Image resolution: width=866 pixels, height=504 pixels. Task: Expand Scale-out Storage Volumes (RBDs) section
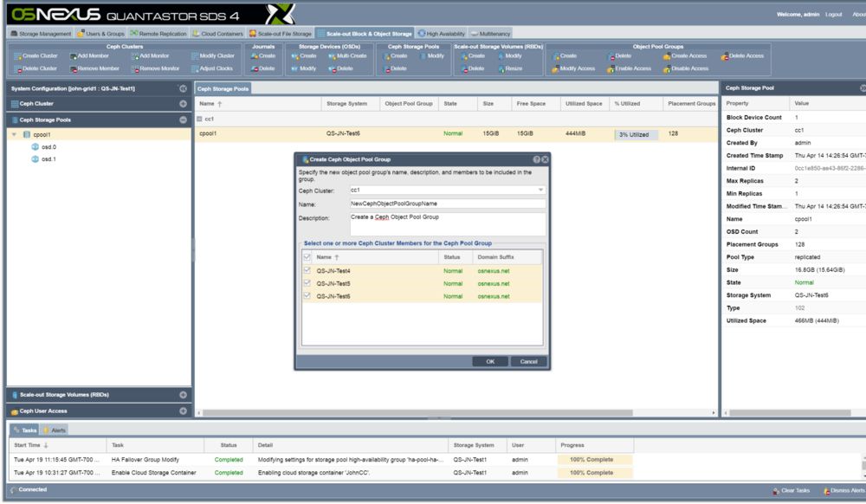click(183, 395)
